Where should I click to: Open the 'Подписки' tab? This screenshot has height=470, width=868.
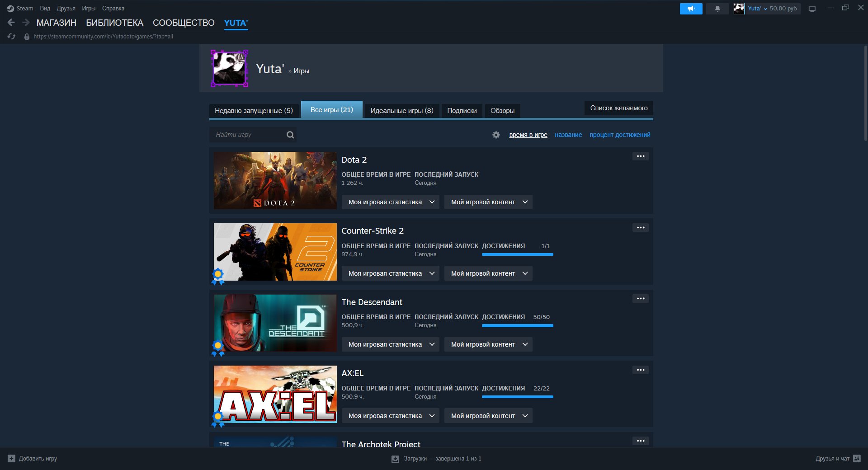(462, 111)
